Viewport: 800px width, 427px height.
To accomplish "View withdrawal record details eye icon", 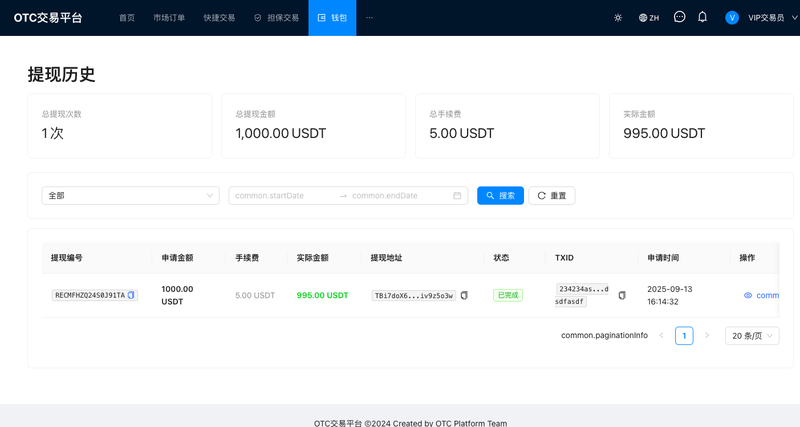I will click(748, 296).
